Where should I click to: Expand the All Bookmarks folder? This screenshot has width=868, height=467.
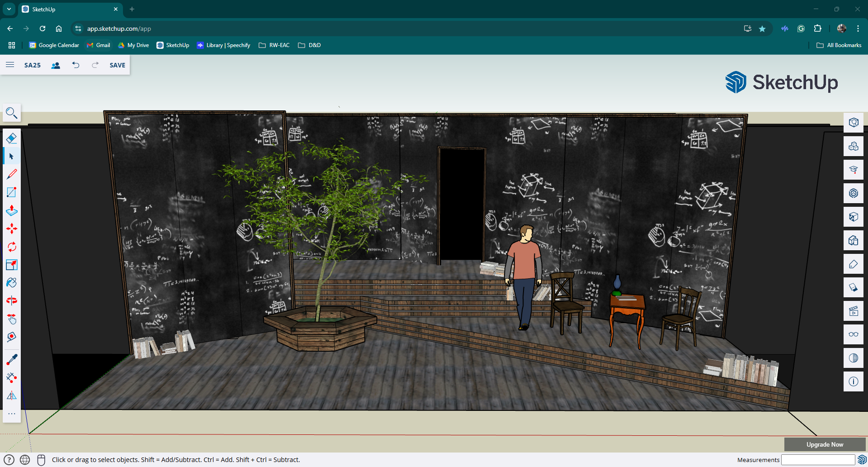click(839, 45)
